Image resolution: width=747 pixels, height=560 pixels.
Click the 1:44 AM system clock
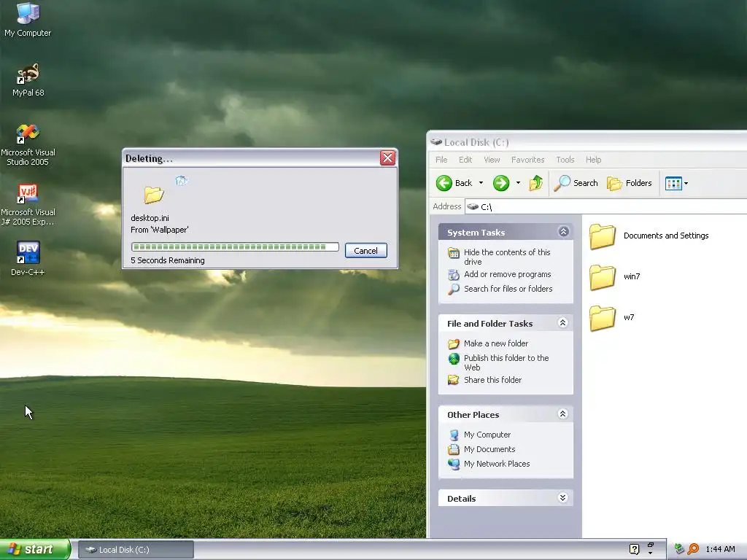[720, 549]
